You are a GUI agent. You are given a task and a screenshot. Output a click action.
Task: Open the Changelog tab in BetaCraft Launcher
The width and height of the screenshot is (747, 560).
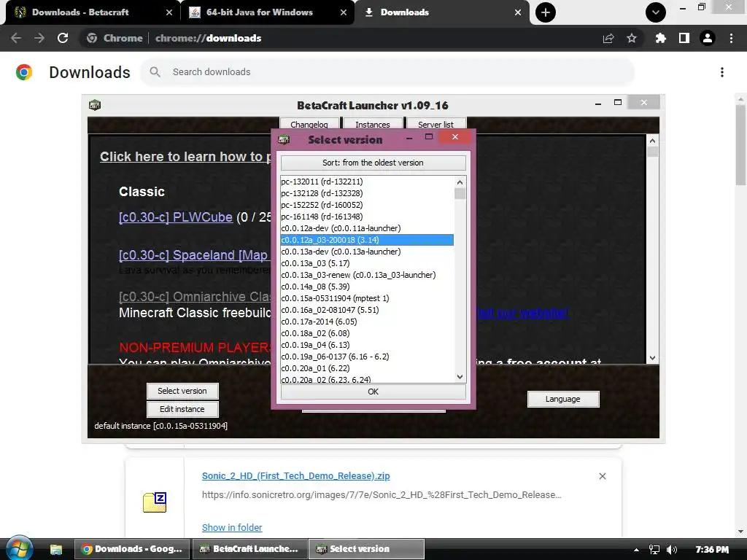coord(309,124)
